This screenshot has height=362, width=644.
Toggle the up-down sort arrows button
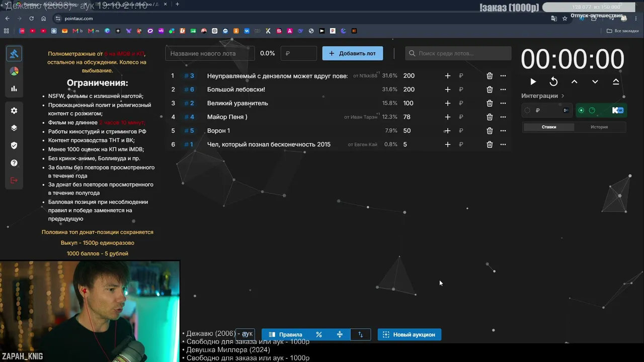click(x=360, y=334)
